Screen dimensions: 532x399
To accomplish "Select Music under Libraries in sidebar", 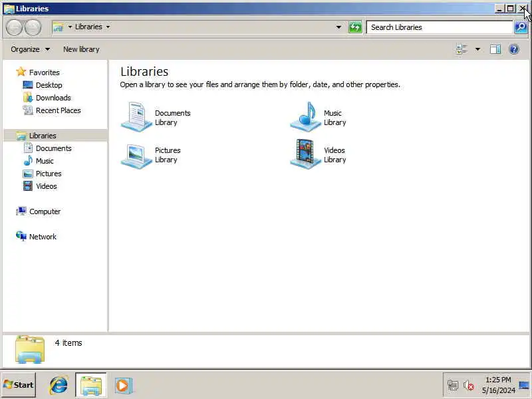I will pos(45,161).
